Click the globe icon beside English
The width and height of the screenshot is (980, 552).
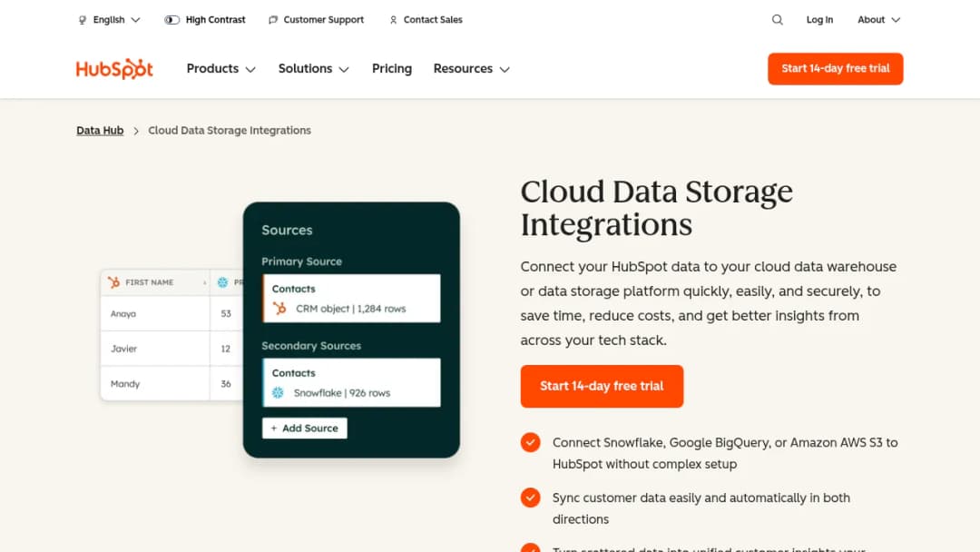click(x=83, y=20)
